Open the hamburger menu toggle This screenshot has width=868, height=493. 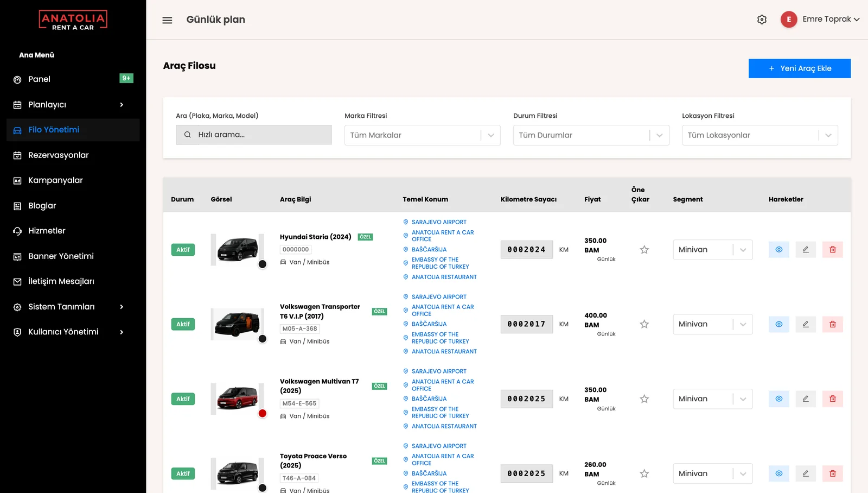click(x=167, y=20)
